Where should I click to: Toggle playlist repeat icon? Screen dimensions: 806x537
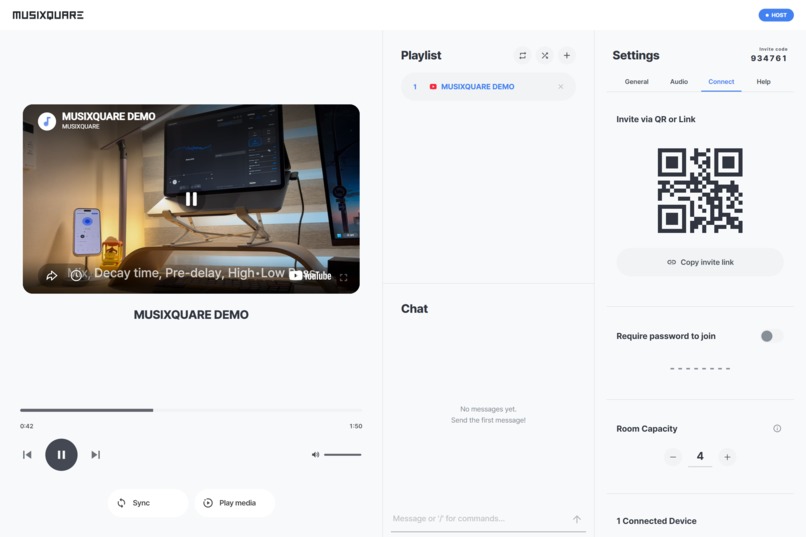pos(522,55)
